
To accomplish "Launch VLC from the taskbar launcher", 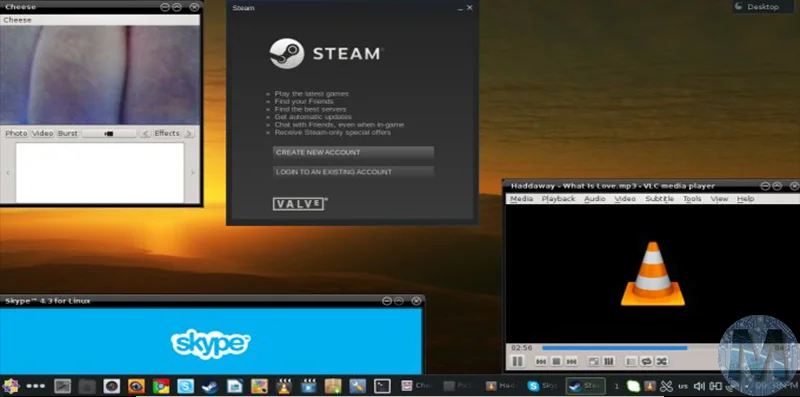I will (284, 386).
